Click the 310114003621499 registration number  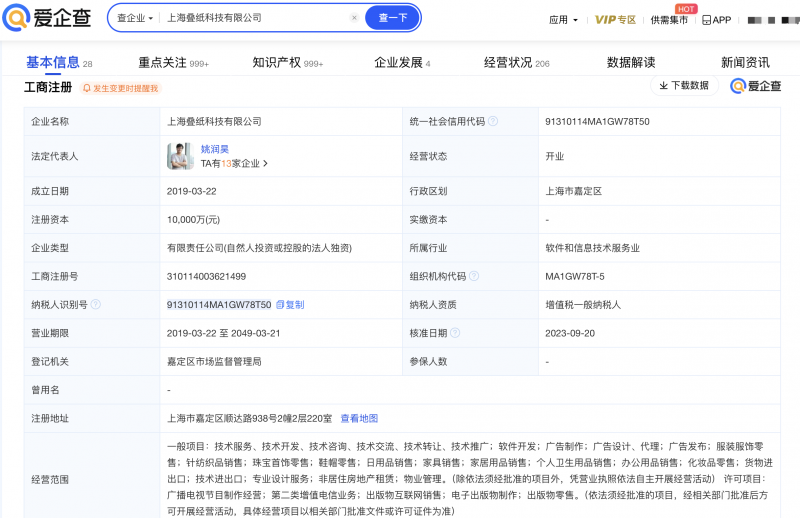[x=206, y=276]
